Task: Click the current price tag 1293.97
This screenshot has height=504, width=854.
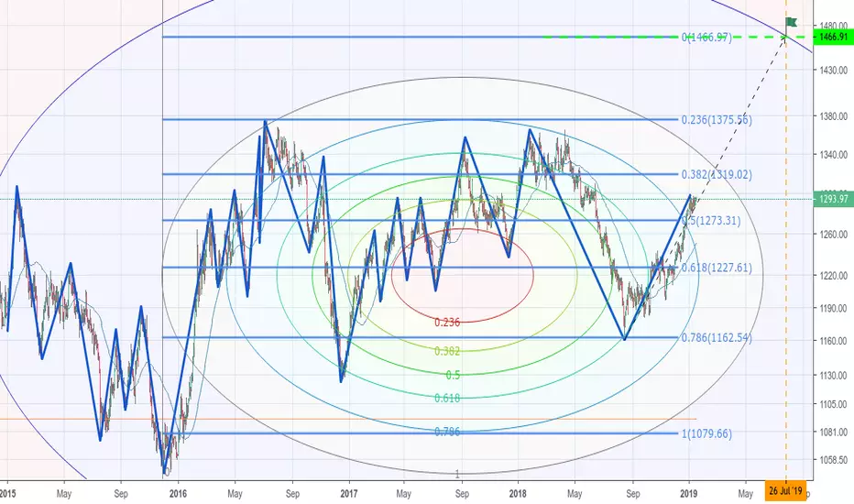Action: tap(833, 199)
